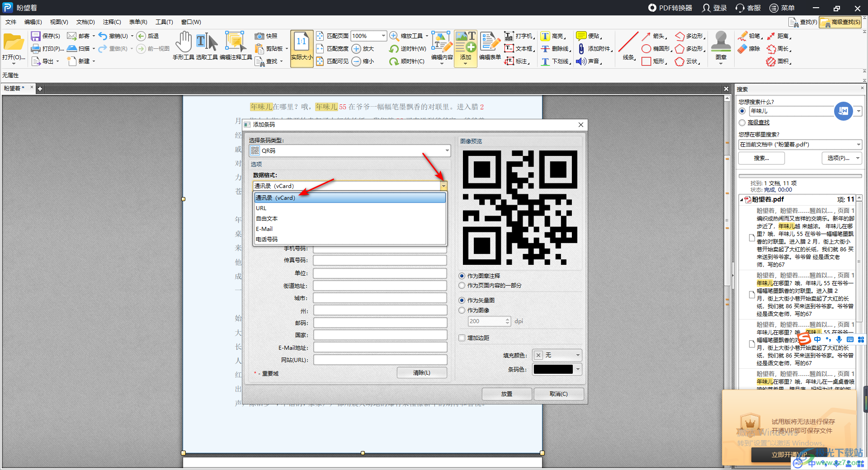Select the Distance measuring tool

coord(779,36)
